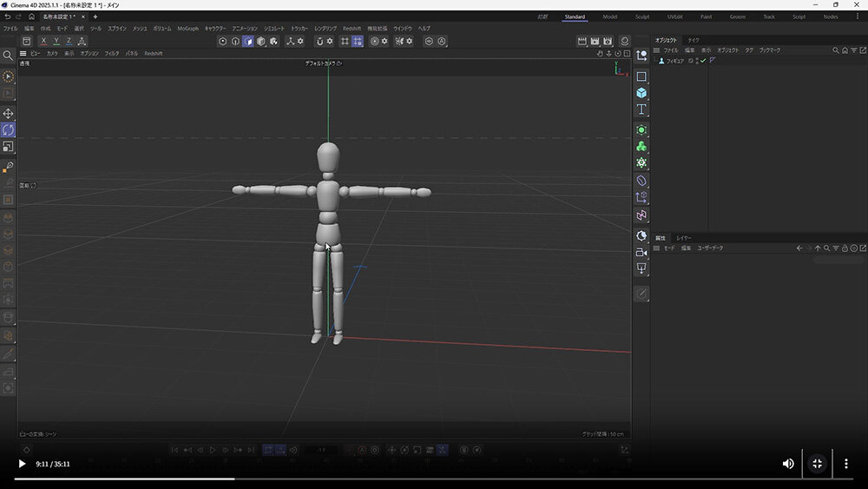Toggle the Y axis lock
The image size is (868, 489).
56,41
